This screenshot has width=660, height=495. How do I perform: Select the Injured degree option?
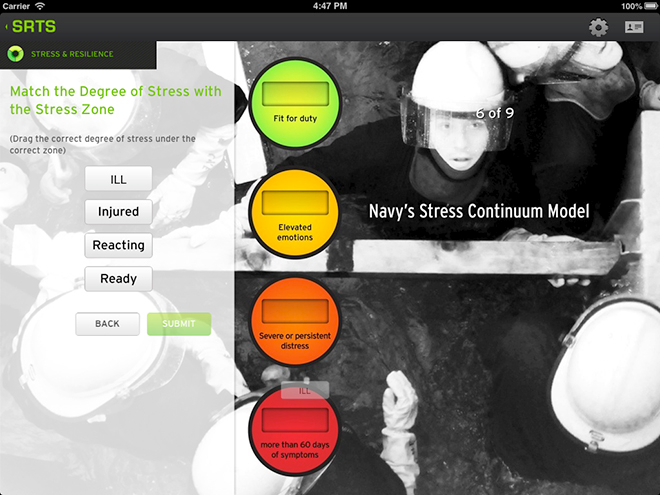coord(118,212)
